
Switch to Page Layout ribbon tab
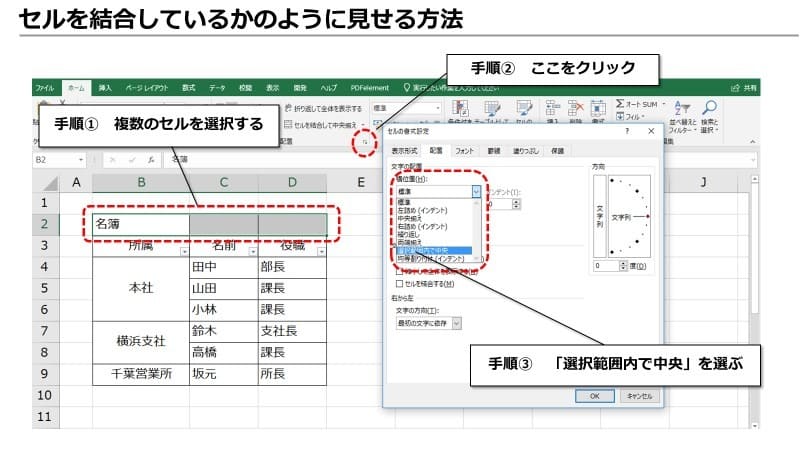147,88
